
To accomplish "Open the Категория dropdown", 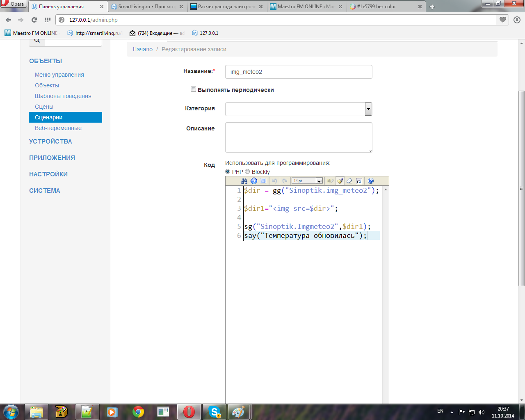I will click(299, 109).
